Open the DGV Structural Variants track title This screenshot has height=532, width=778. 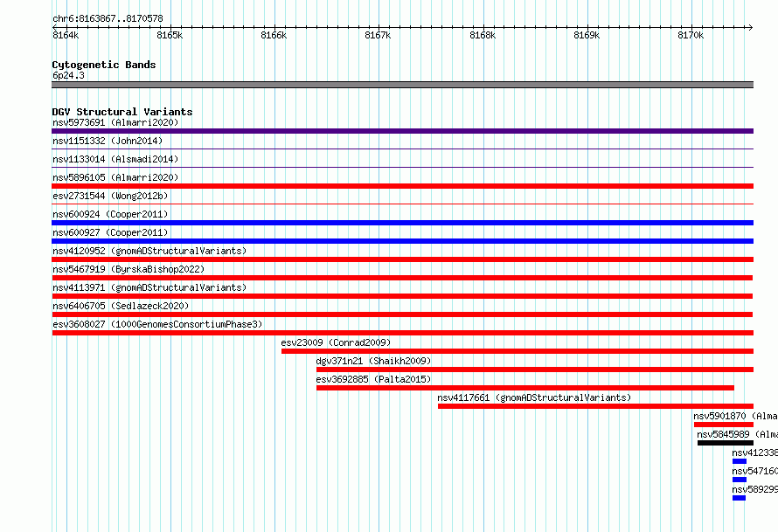(122, 112)
